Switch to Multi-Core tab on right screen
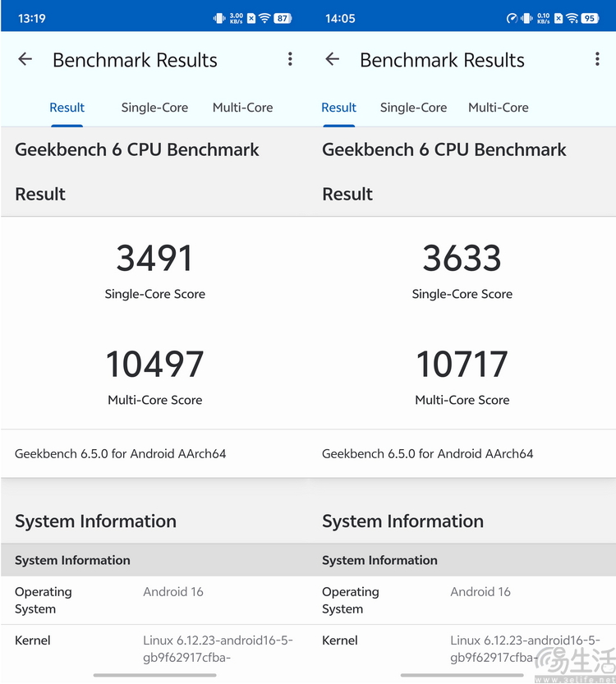The width and height of the screenshot is (616, 684). (499, 108)
